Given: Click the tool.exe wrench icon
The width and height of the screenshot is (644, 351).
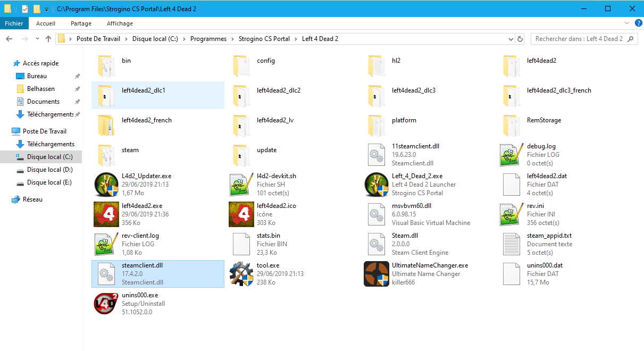Looking at the screenshot, I should pos(241,274).
